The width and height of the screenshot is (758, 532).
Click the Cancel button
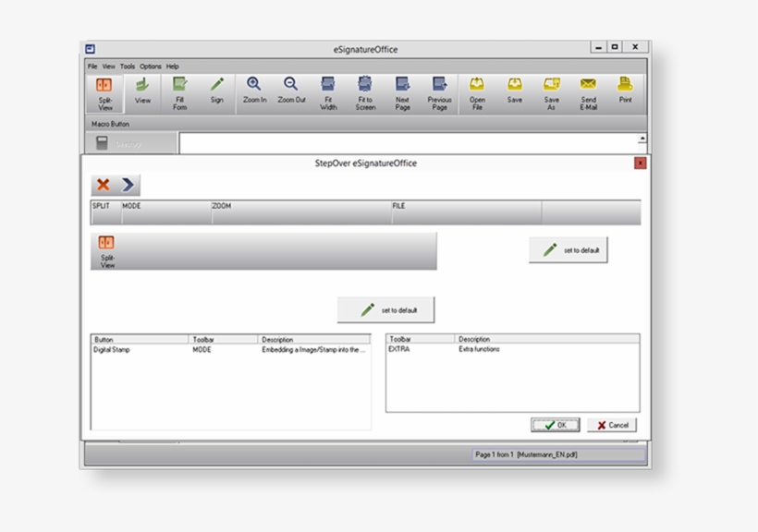[612, 425]
